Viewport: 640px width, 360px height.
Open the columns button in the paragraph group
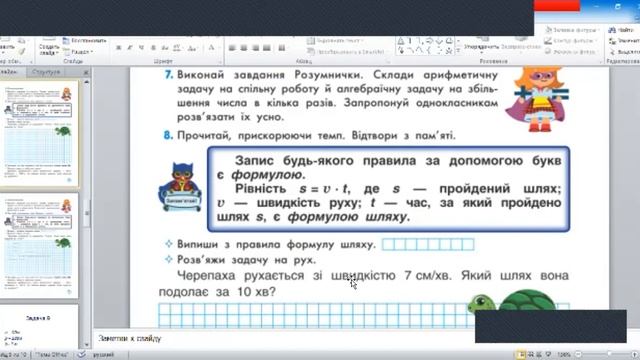pos(282,48)
